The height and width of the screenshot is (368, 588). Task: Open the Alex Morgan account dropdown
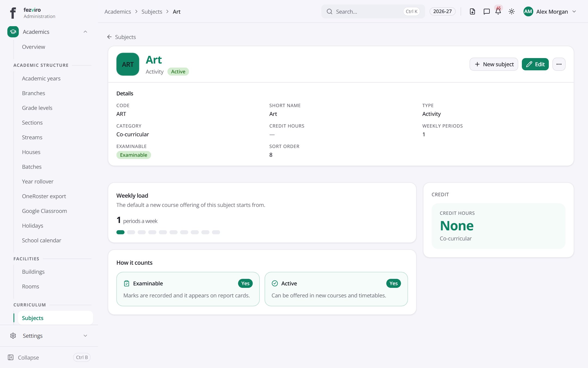coord(550,11)
